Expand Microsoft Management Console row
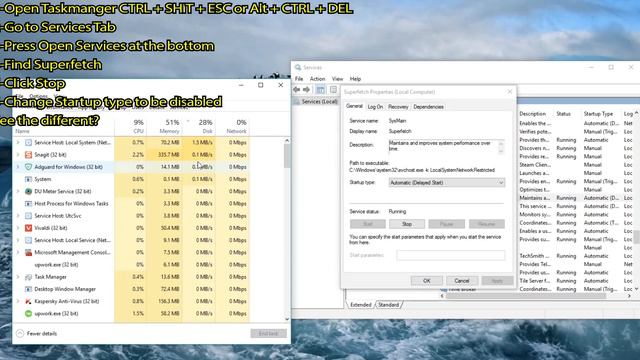640x360 pixels. (18, 253)
